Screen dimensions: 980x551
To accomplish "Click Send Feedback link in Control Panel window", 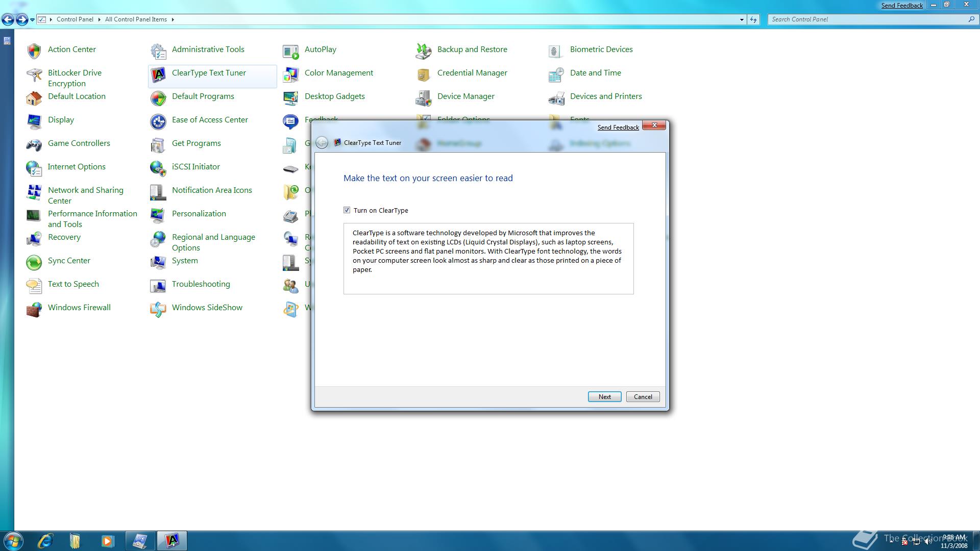I will (902, 6).
